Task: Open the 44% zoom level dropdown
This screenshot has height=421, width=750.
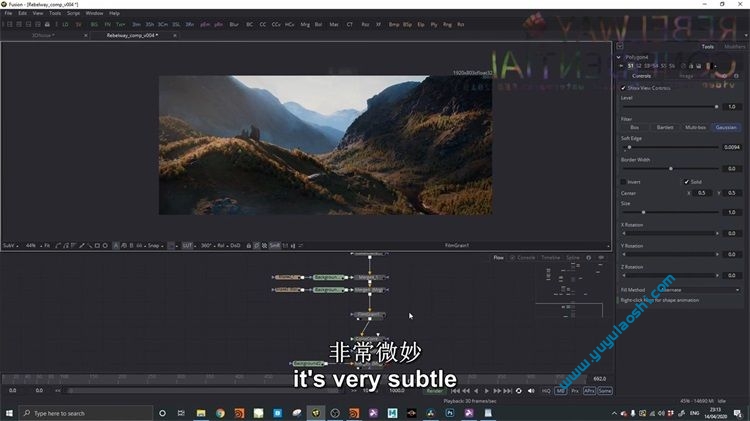Action: point(33,245)
